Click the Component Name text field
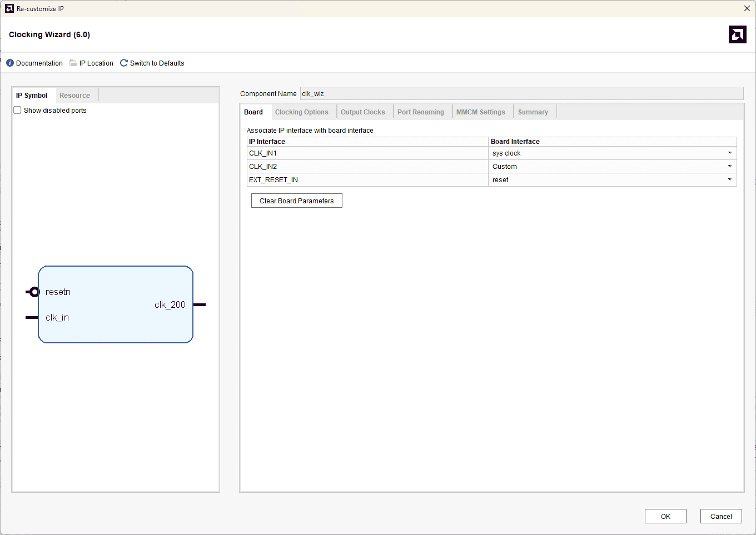Screen dimensions: 756x535 click(x=521, y=94)
